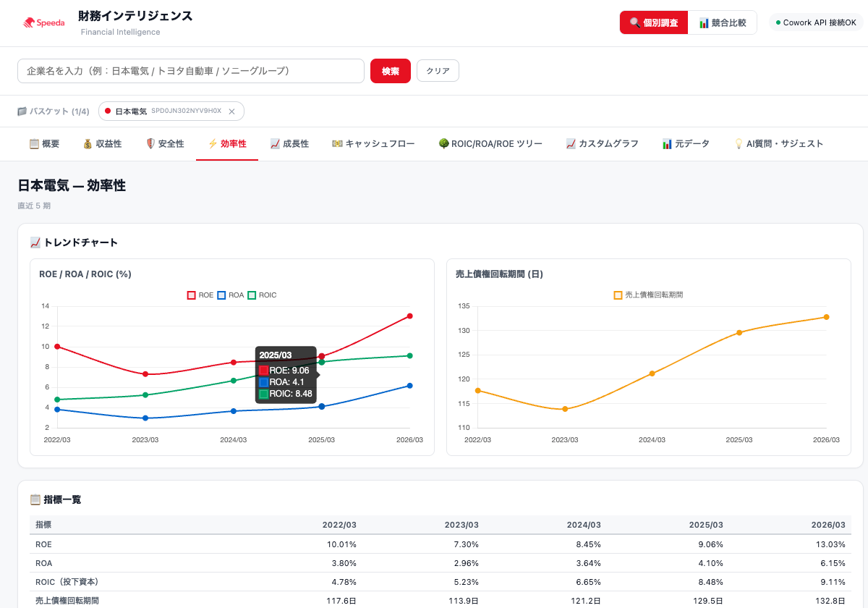Click ROE data point for 2026/03

pyautogui.click(x=409, y=316)
